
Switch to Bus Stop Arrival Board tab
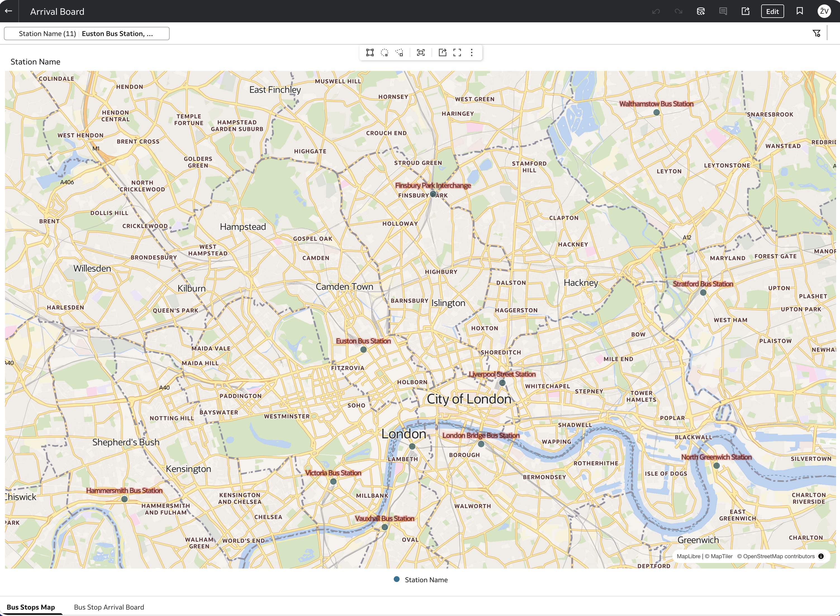[109, 607]
